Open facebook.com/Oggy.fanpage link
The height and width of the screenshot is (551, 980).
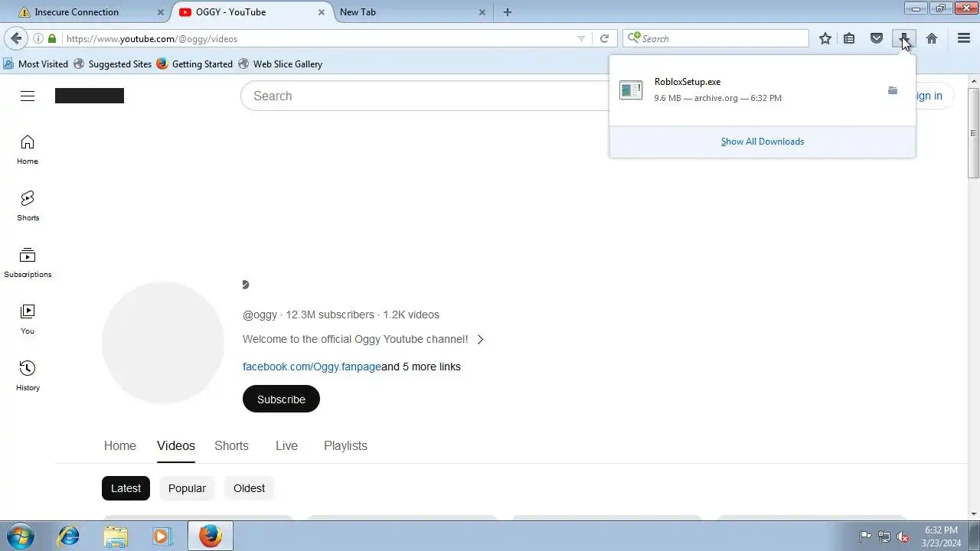point(312,367)
